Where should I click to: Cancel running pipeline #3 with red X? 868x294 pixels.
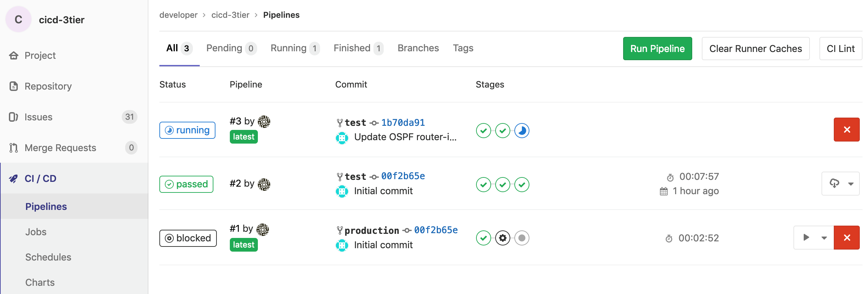(846, 130)
